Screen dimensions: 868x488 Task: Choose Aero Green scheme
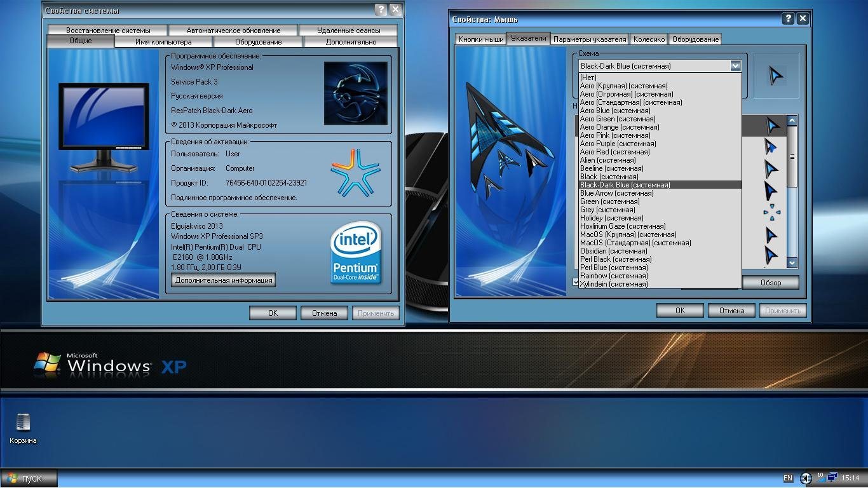[x=660, y=119]
